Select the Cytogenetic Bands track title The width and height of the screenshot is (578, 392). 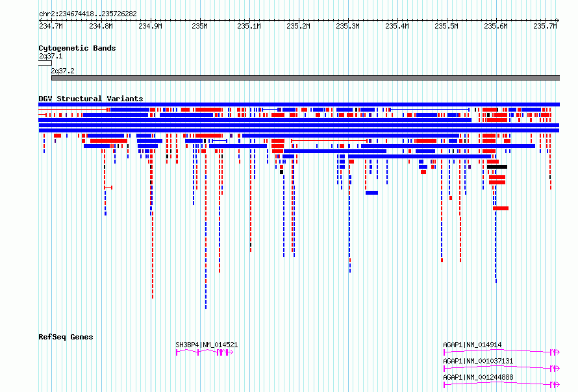[77, 48]
